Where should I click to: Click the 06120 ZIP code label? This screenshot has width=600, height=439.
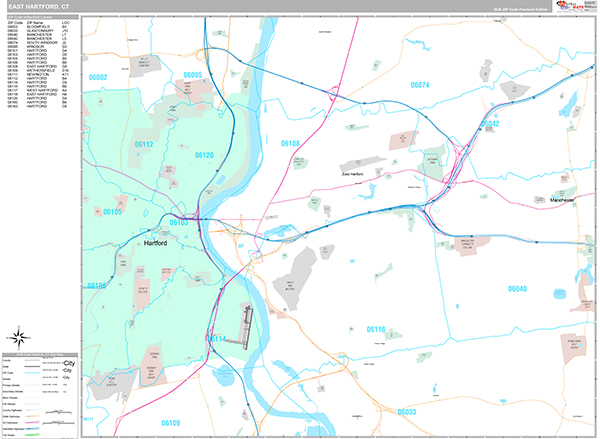(204, 156)
